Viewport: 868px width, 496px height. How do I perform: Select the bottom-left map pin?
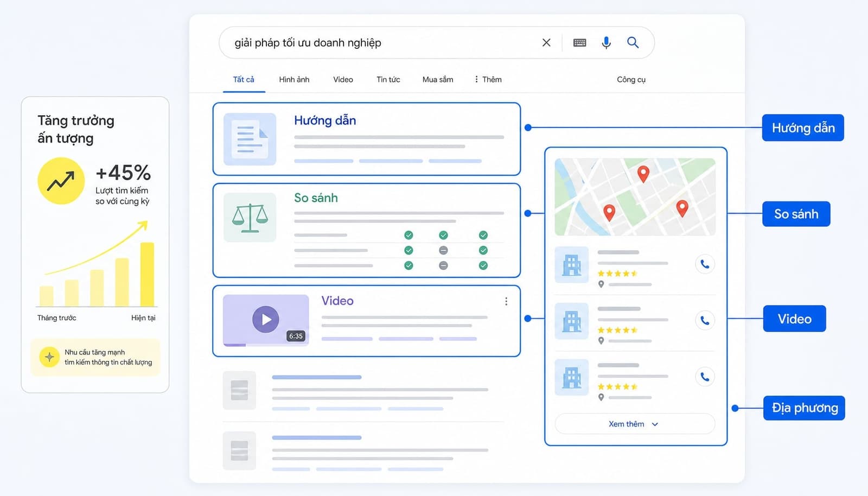pos(609,213)
